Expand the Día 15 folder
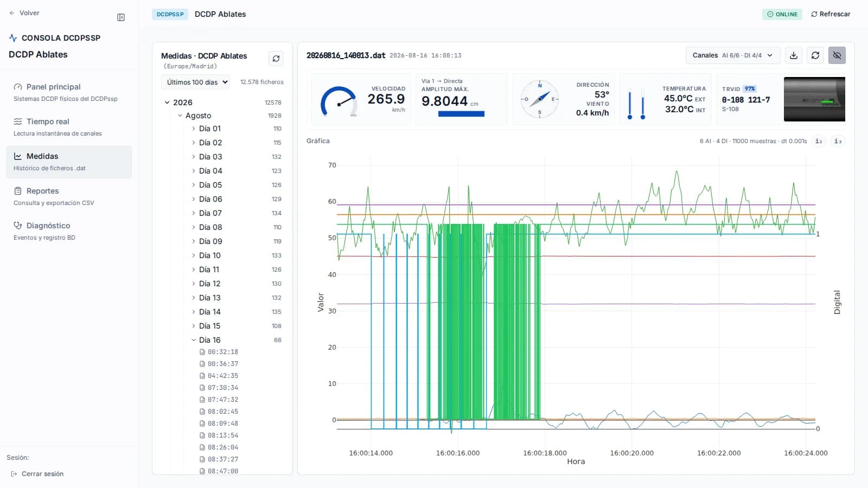This screenshot has width=868, height=488. [194, 326]
